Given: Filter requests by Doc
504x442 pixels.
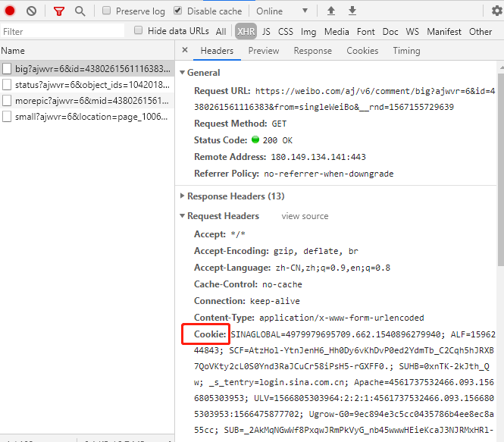Looking at the screenshot, I should tap(390, 32).
